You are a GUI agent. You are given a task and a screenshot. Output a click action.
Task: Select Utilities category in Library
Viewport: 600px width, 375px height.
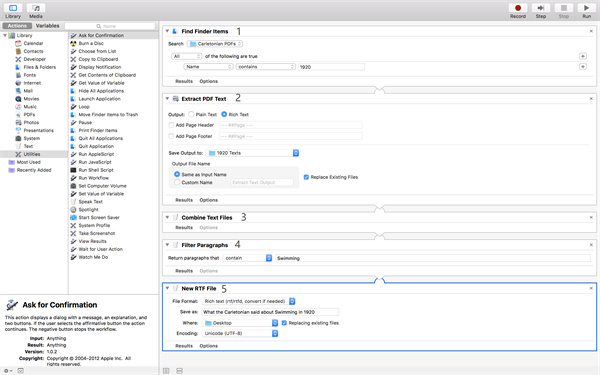pyautogui.click(x=32, y=154)
